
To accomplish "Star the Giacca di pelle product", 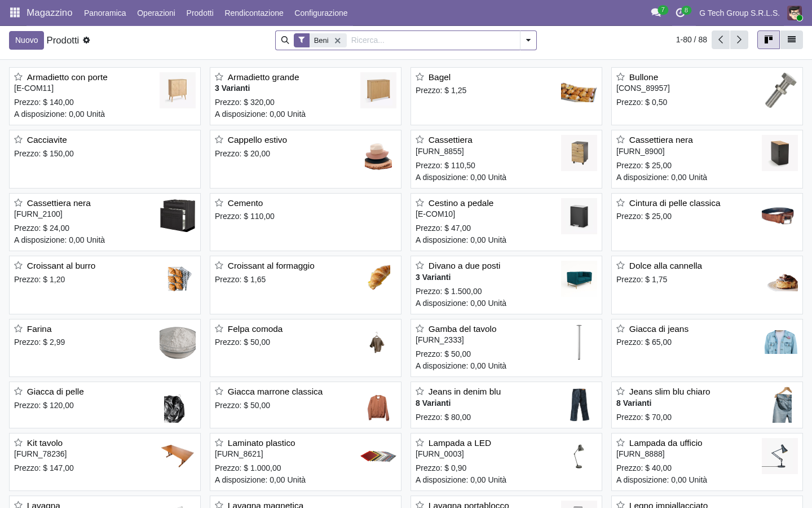I will pyautogui.click(x=18, y=391).
